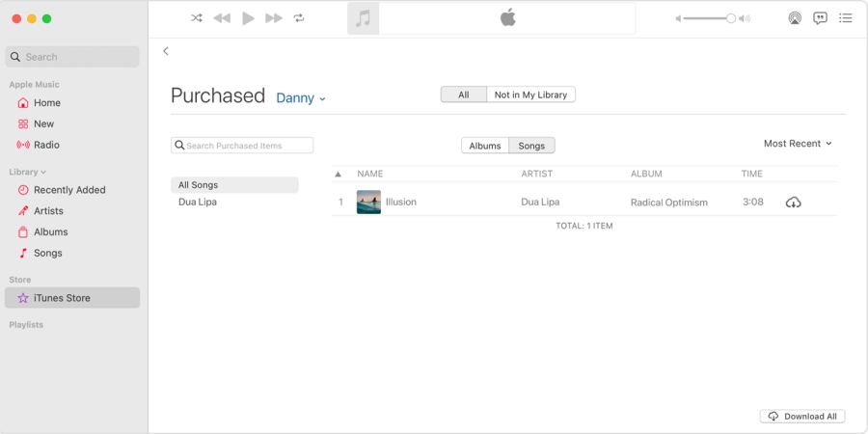Sort by the ALBUM column
Viewport: 868px width, 434px height.
[646, 174]
